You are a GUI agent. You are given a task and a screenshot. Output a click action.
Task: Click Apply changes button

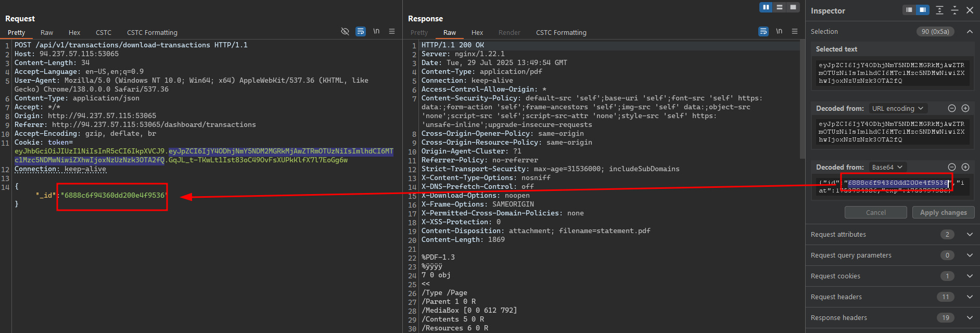coord(943,212)
